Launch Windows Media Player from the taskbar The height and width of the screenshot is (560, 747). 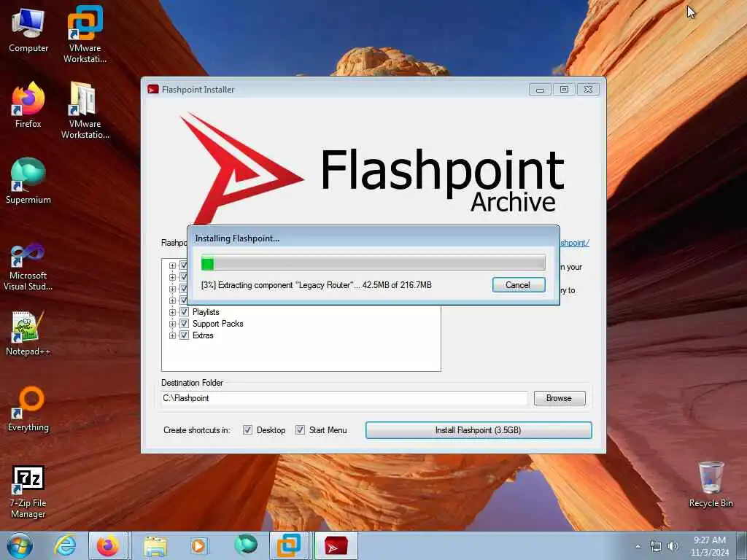(198, 545)
